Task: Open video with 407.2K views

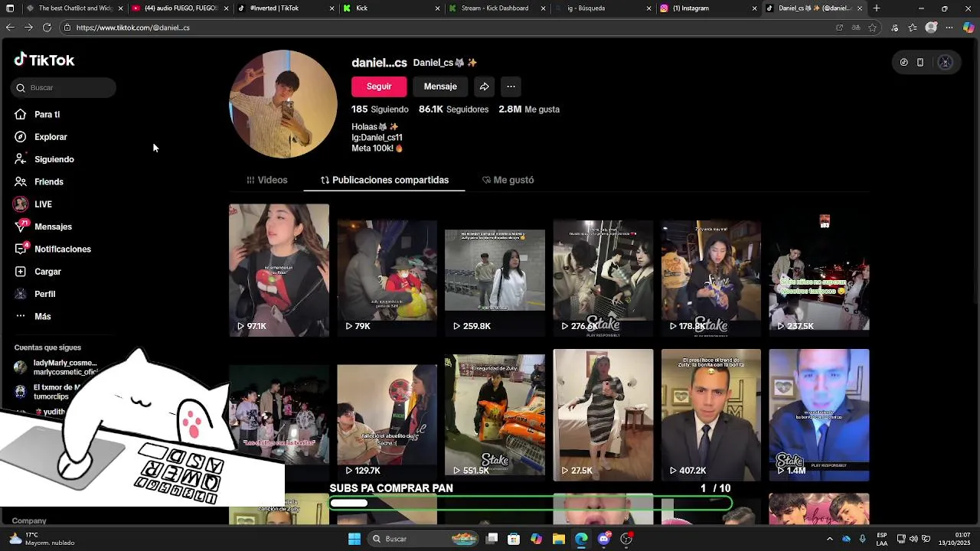Action: pos(711,415)
